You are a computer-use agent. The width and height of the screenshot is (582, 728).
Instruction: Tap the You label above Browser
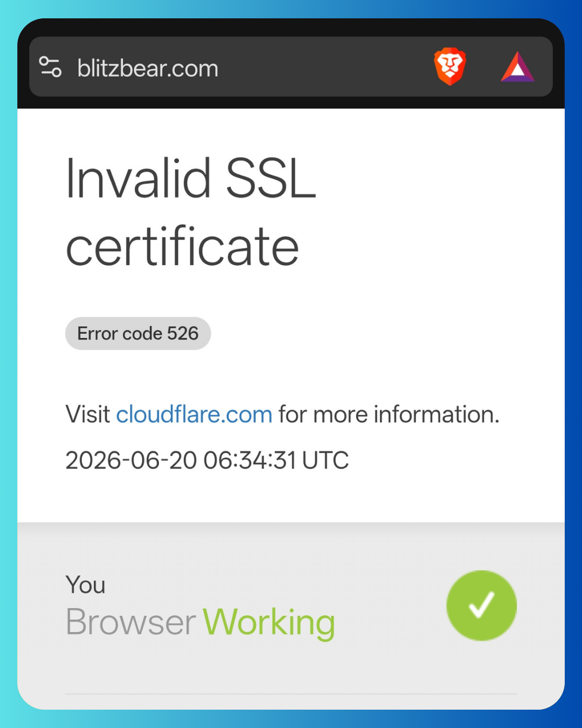(85, 585)
